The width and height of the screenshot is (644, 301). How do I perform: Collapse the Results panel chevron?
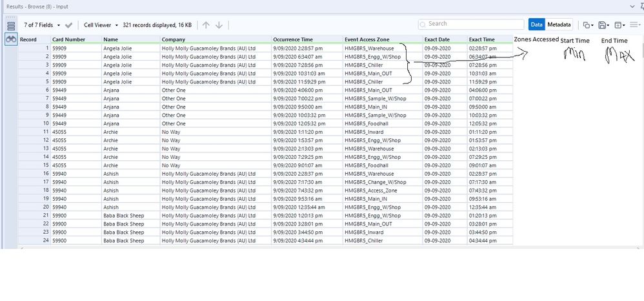click(632, 6)
